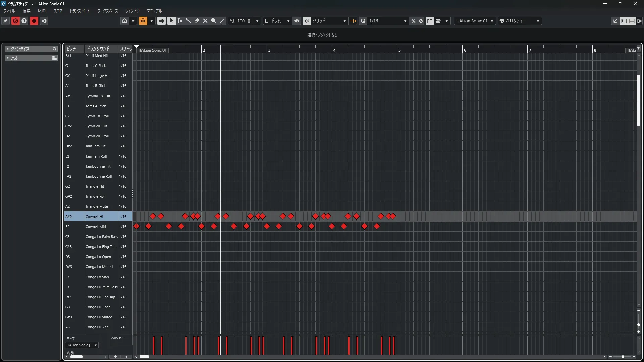Viewport: 644px width, 362px height.
Task: Toggle the Solo editor button
Action: pos(15,21)
